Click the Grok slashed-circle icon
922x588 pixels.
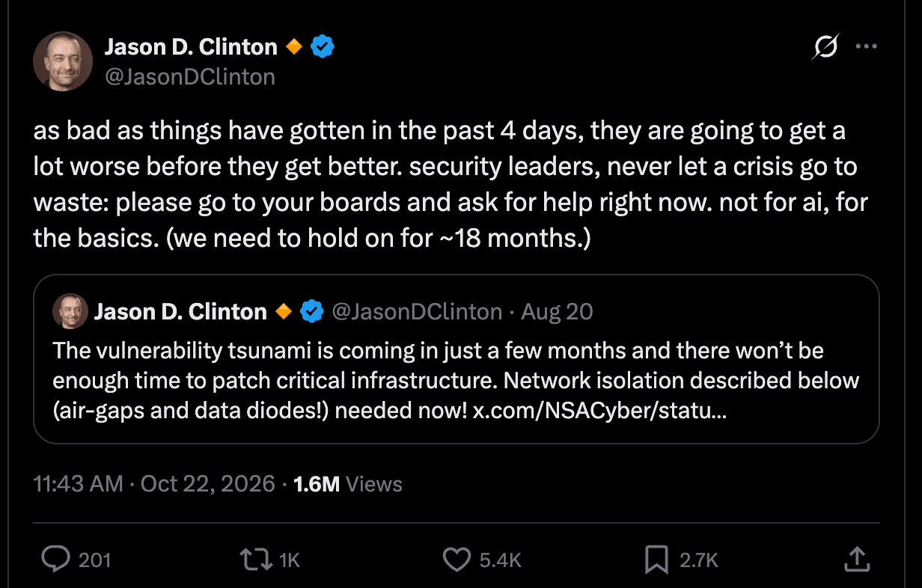point(825,47)
